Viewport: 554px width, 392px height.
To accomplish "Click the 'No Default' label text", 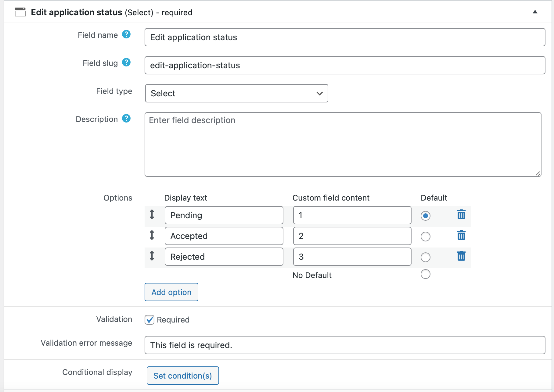I will pos(312,275).
